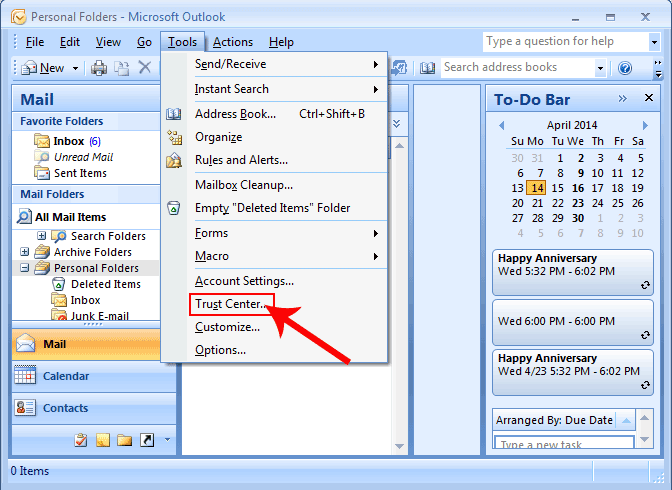The height and width of the screenshot is (490, 672).
Task: Open the Tasks icon in navigation strip
Action: 81,440
